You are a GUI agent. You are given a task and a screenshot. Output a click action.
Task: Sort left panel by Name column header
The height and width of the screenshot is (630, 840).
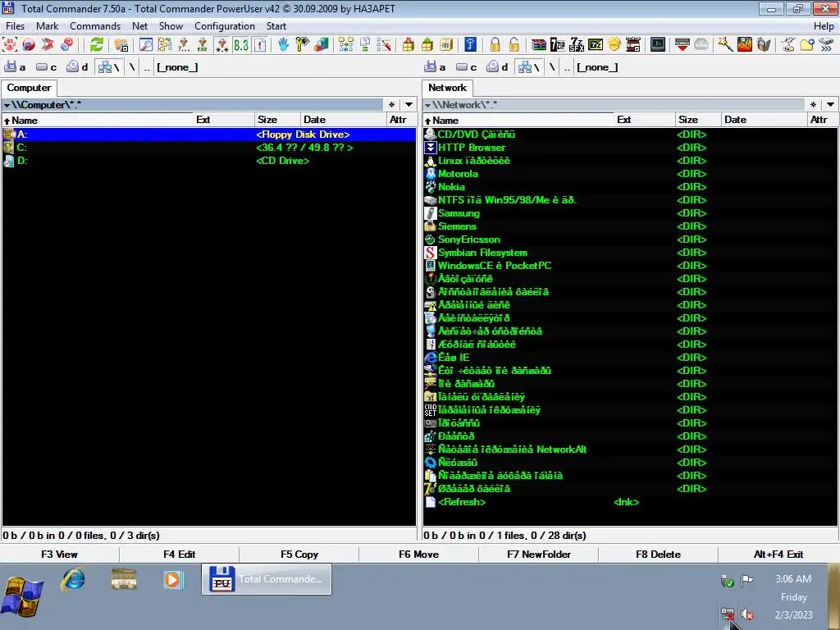click(98, 120)
